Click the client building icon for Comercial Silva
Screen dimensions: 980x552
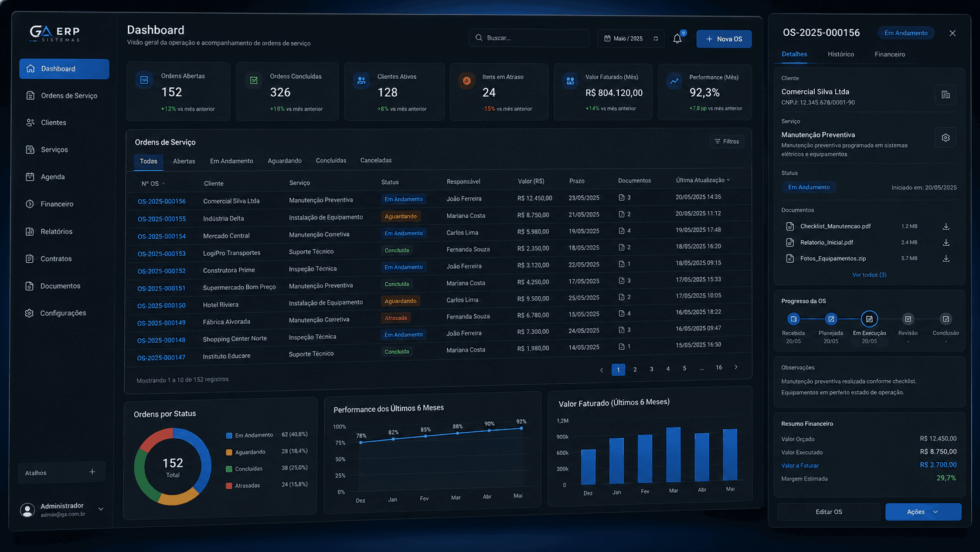coord(945,94)
